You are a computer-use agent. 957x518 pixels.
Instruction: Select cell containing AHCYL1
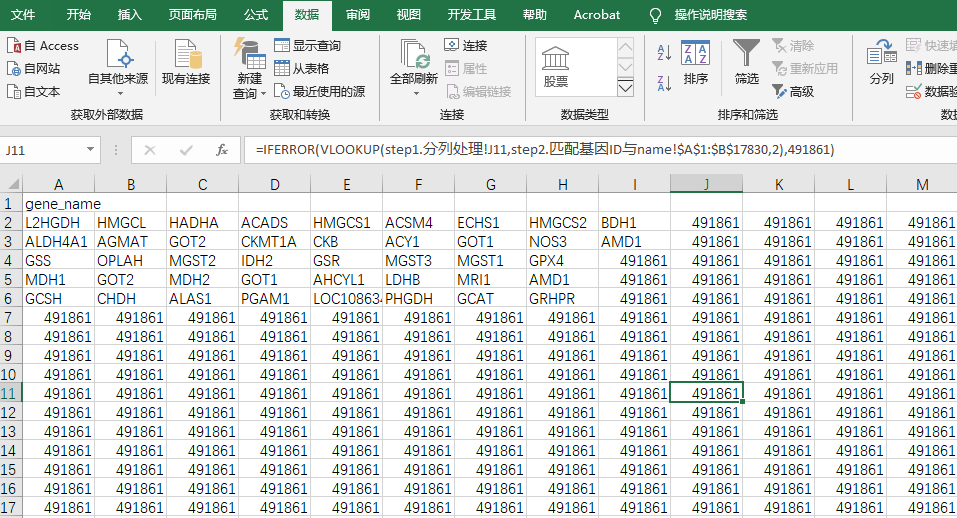(x=347, y=279)
